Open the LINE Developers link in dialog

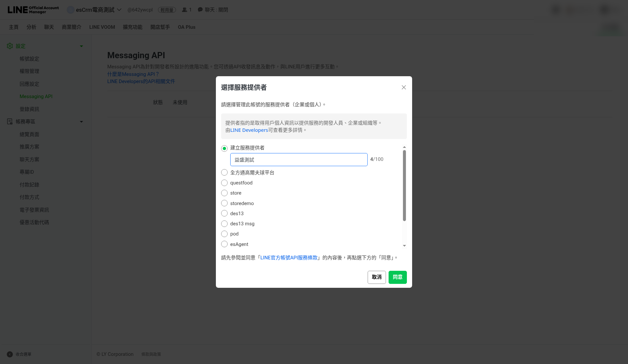(249, 130)
